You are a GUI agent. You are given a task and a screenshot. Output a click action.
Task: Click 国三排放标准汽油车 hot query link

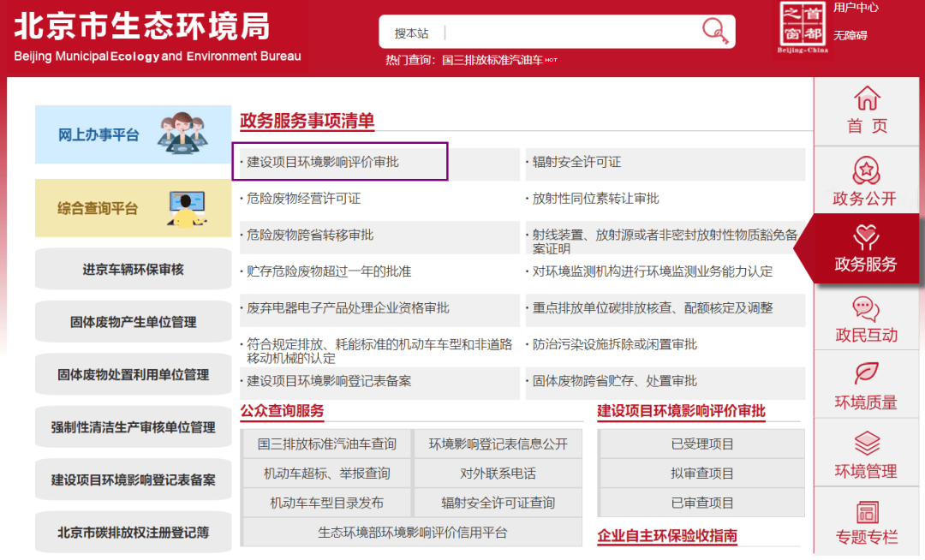pos(492,61)
